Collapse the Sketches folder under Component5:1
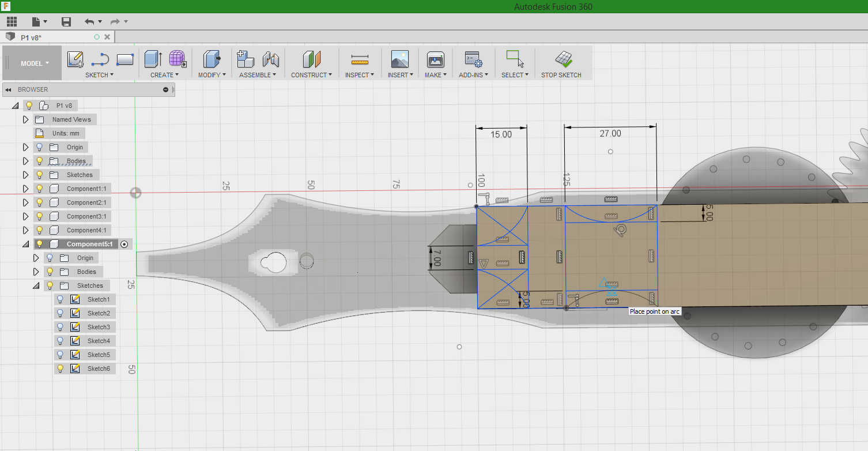Screen dimensions: 868x451 click(36, 285)
